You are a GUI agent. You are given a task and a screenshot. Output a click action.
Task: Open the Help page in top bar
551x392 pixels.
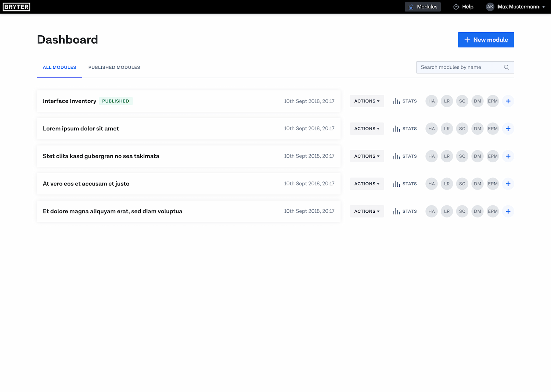click(464, 7)
